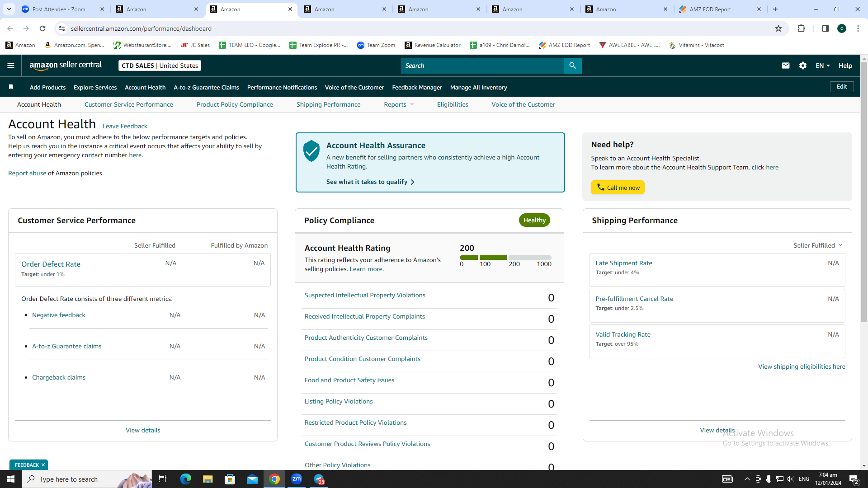Open the settings gear in Seller Central
The height and width of the screenshot is (488, 868).
tap(803, 66)
